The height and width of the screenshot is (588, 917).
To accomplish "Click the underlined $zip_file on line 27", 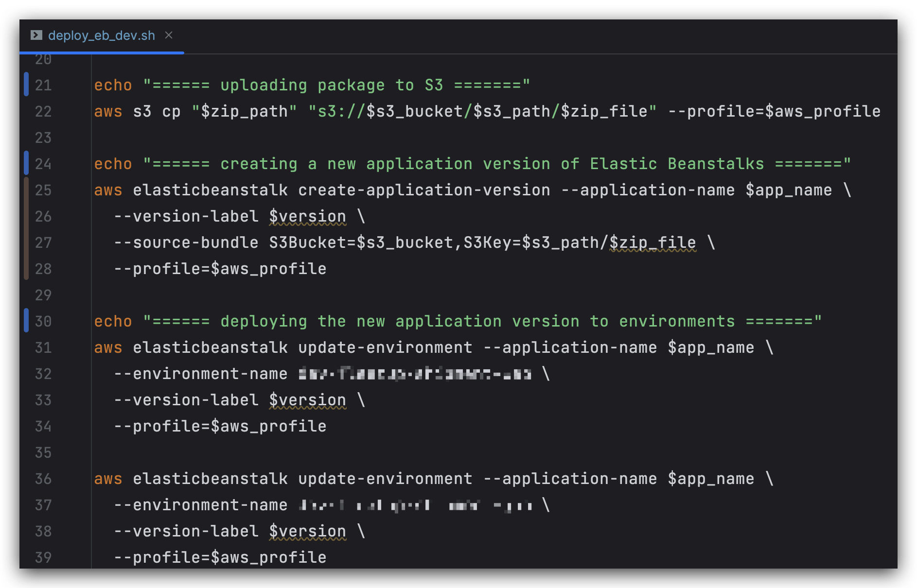I will click(652, 242).
